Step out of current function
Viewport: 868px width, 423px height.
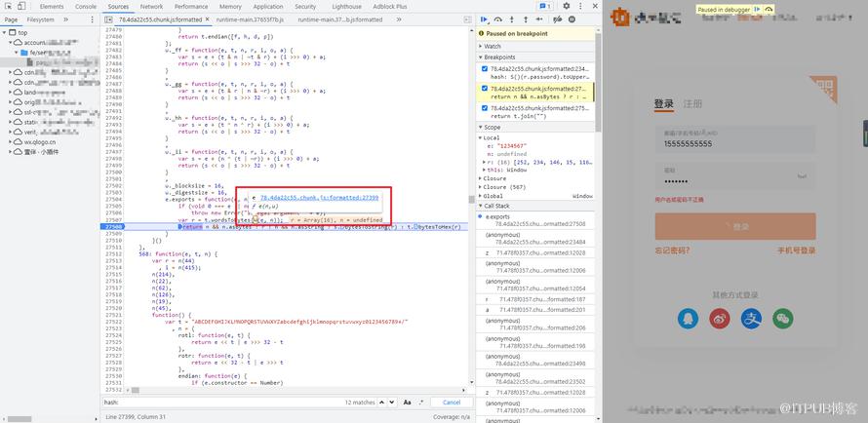coord(526,19)
